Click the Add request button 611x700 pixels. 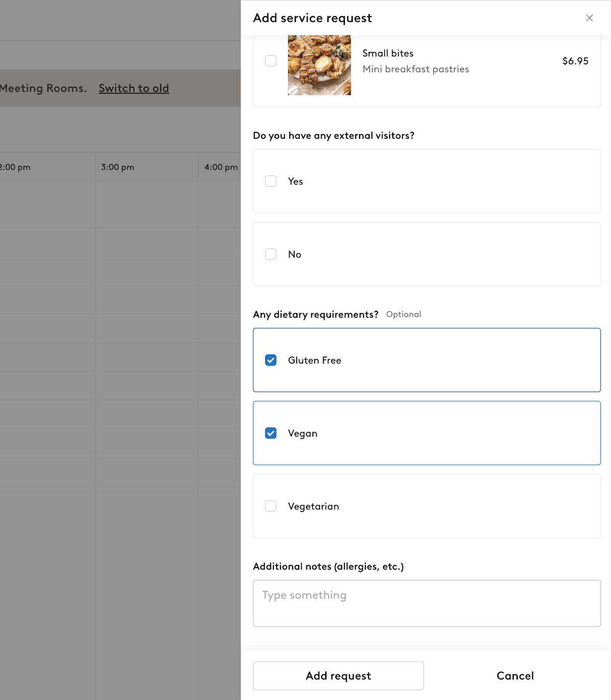coord(338,675)
